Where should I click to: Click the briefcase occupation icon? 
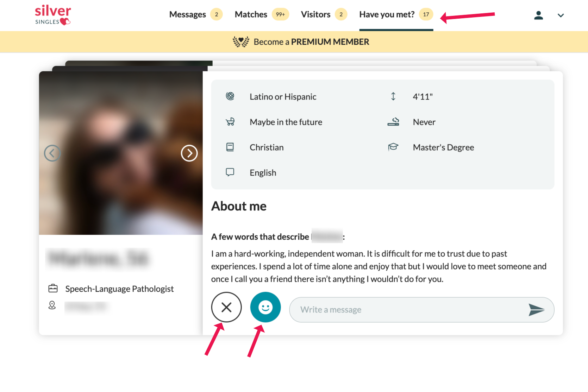(x=53, y=289)
